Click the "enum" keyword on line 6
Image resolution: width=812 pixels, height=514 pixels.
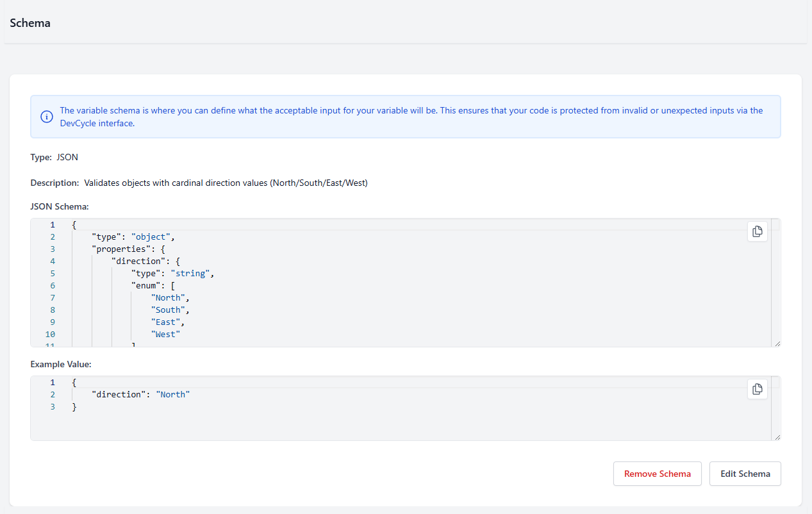[x=147, y=285]
